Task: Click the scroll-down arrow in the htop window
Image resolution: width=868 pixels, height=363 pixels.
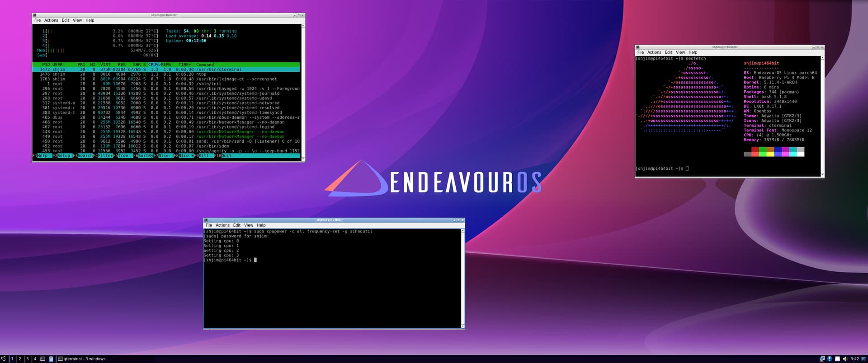Action: point(303,158)
